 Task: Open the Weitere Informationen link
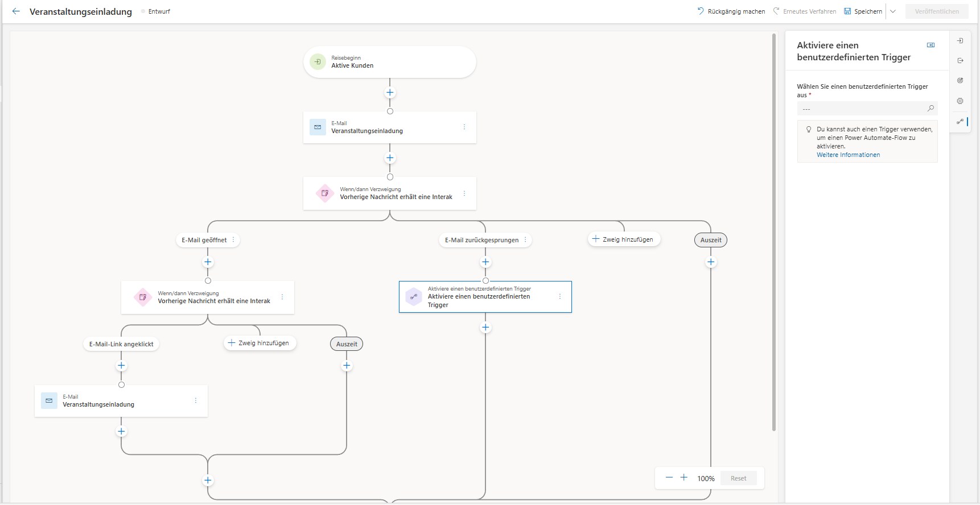[x=848, y=155]
